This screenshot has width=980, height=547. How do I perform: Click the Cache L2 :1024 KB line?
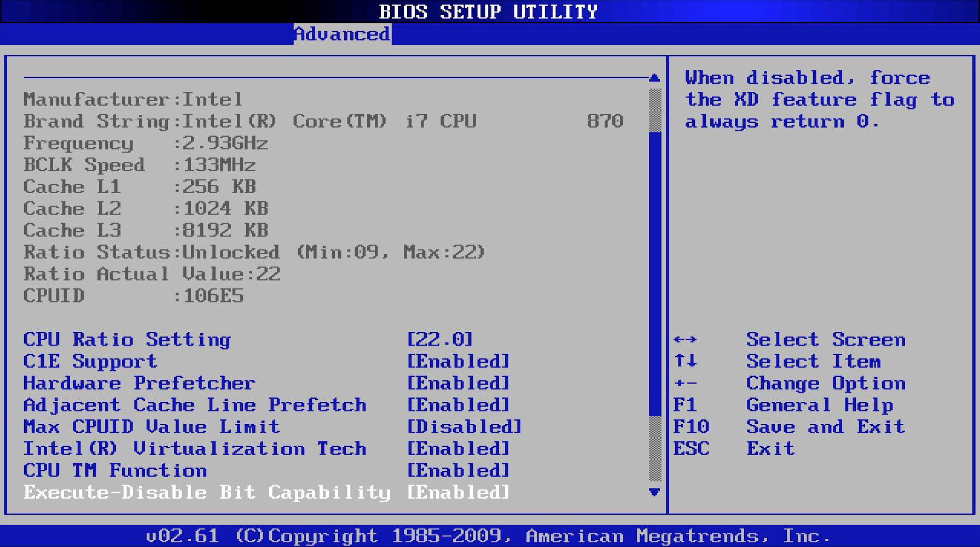click(x=146, y=209)
